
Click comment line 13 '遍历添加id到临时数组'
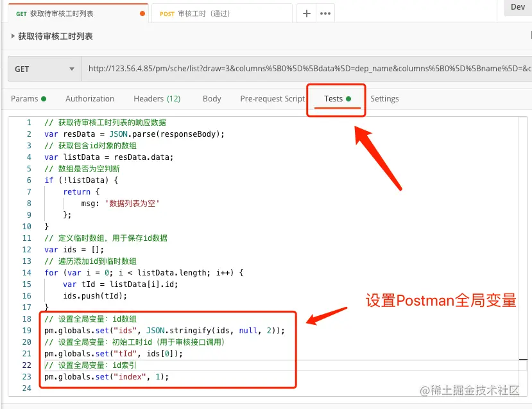98,261
